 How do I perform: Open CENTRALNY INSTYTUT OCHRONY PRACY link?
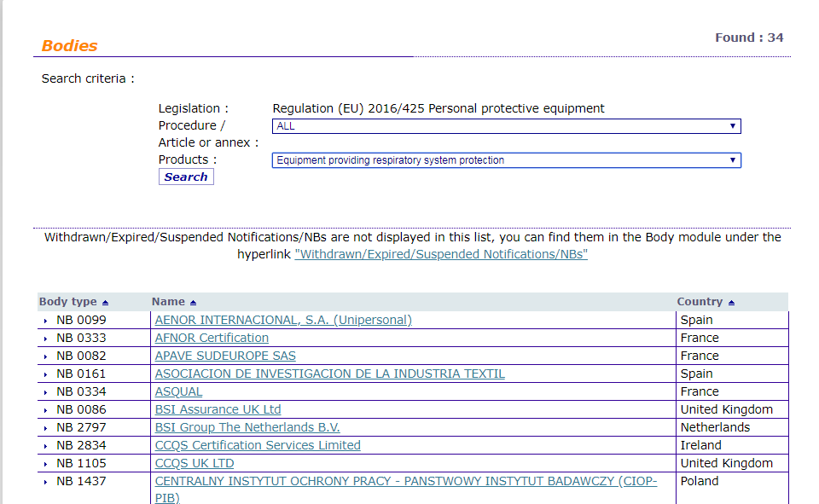click(x=405, y=481)
